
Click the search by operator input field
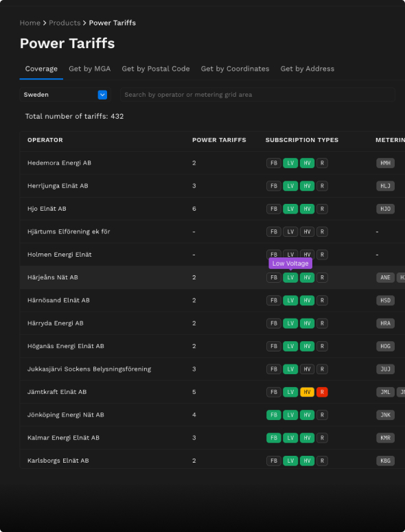point(257,95)
